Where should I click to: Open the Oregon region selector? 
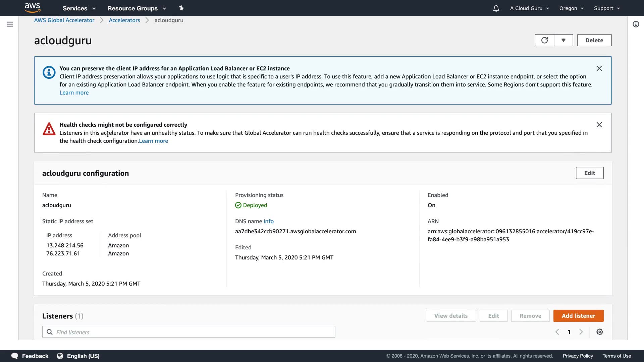(571, 8)
